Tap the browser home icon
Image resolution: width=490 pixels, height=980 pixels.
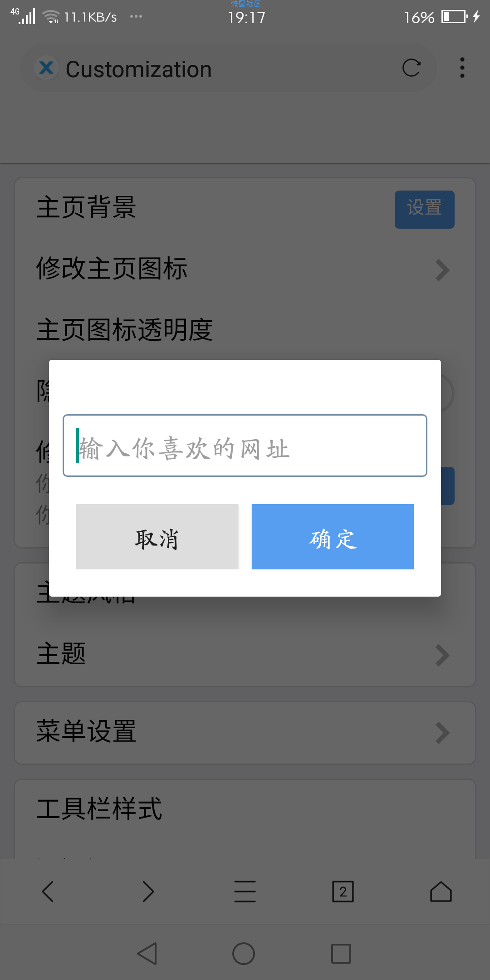[x=441, y=892]
